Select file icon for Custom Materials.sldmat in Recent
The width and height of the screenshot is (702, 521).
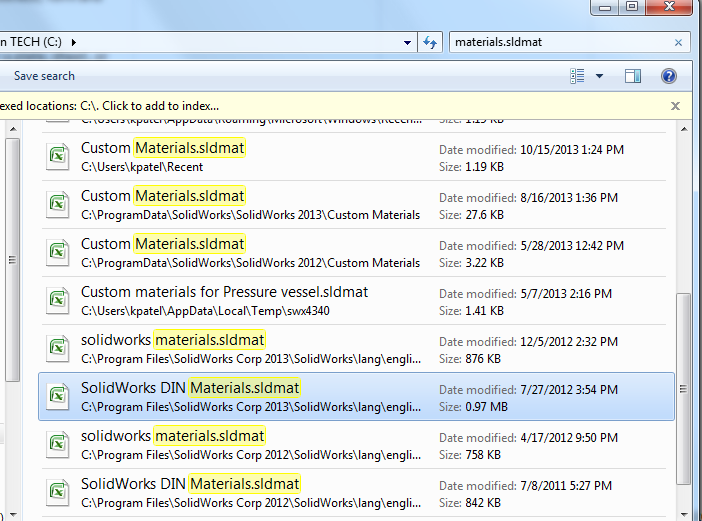(x=58, y=156)
